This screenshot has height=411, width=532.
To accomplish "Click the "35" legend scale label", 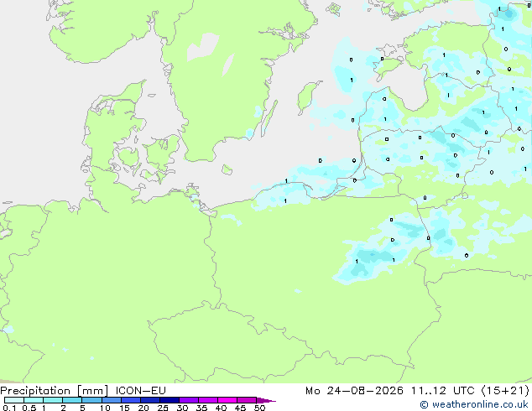I will (x=201, y=408).
